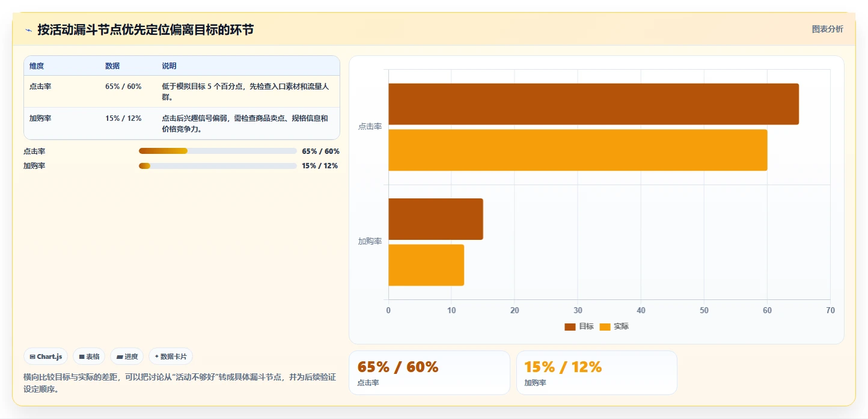
Task: Click 15% / 12% value right of progress bar
Action: coord(320,166)
